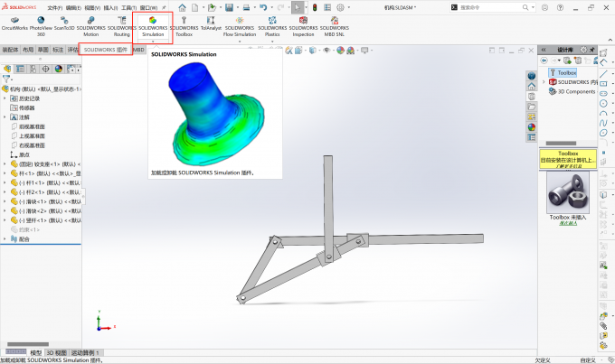Viewport: 615px width, 364px height.
Task: Load SOLIDWORKS Toolbox add-in from ribbon
Action: pos(184,26)
